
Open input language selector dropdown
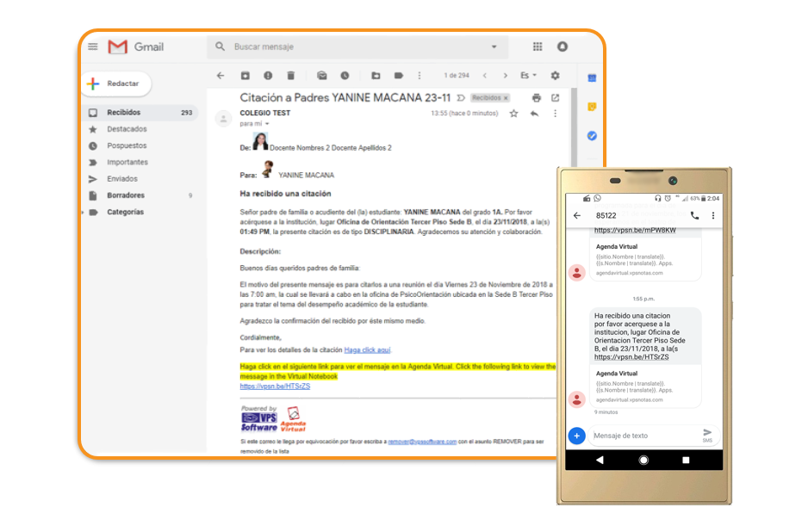(528, 76)
